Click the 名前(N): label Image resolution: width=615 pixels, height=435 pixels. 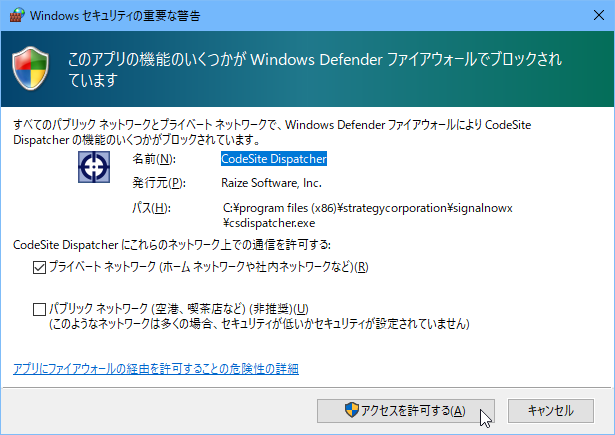[153, 158]
